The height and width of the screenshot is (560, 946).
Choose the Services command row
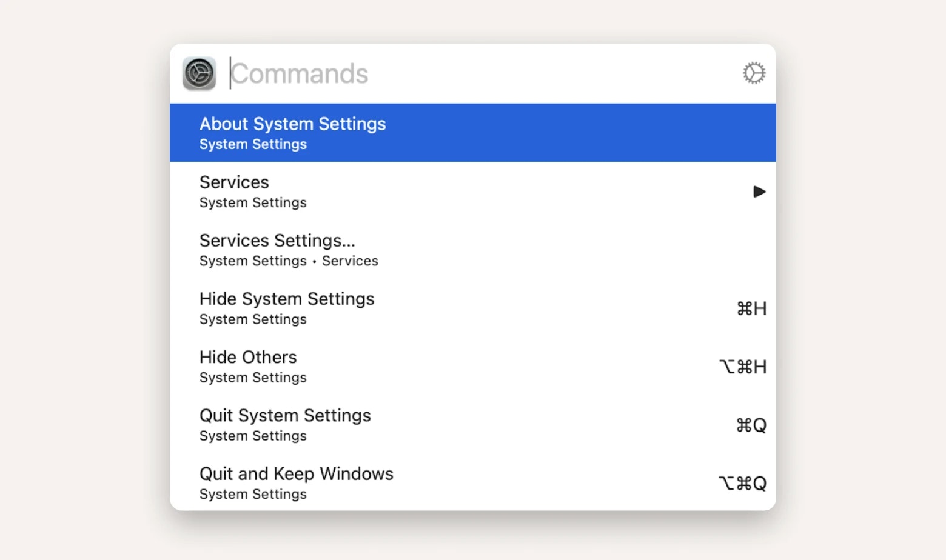[473, 191]
